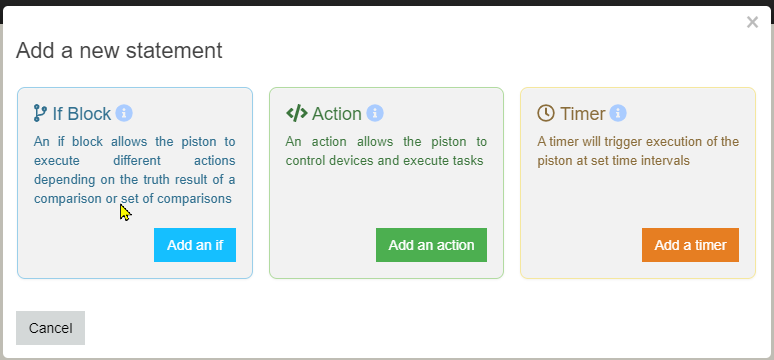Open the If Block info icon
This screenshot has height=360, width=774.
[x=124, y=113]
